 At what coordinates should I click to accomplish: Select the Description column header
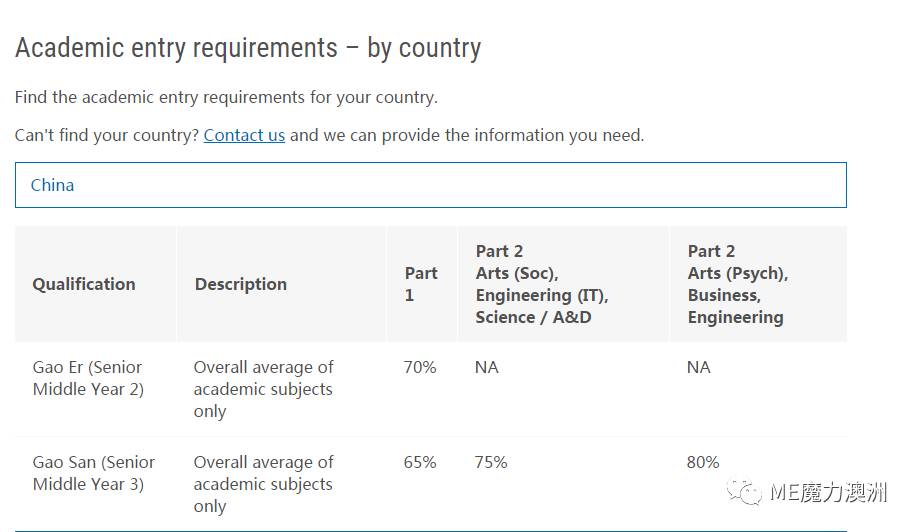pyautogui.click(x=241, y=284)
